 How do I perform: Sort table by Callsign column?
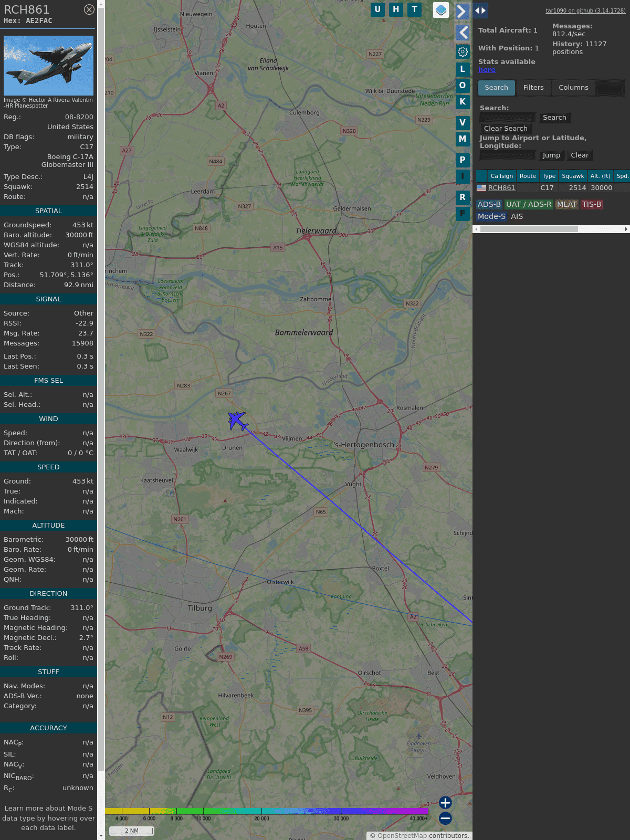click(x=502, y=176)
